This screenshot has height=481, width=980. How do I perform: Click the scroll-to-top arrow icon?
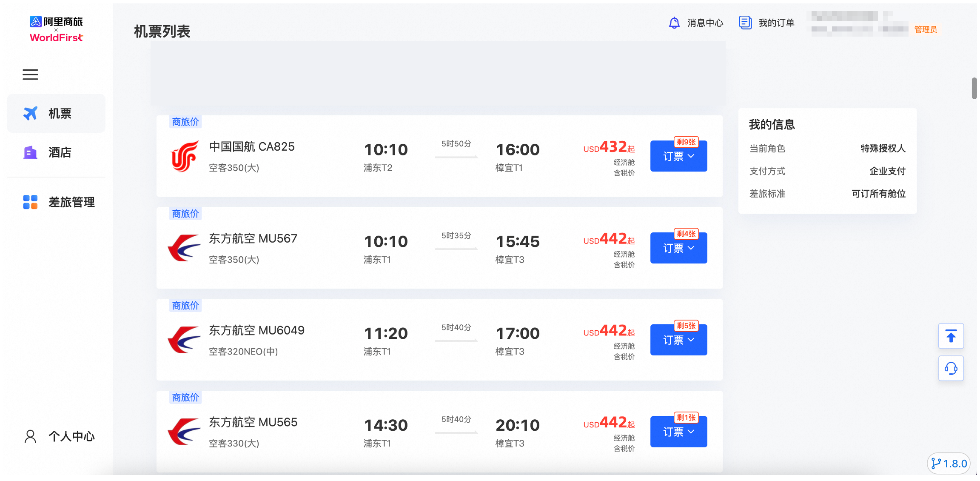[x=951, y=336]
